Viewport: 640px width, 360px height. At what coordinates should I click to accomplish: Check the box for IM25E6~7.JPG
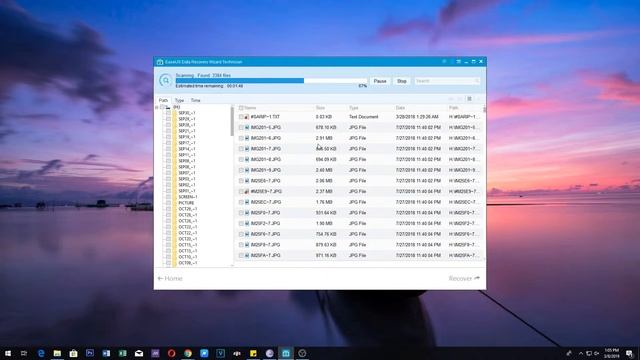(241, 181)
